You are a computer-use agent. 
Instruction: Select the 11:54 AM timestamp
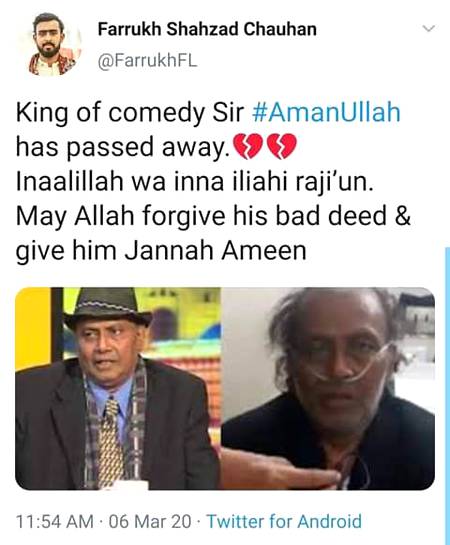[x=55, y=522]
